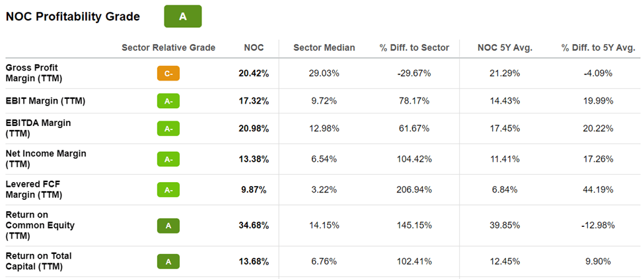Click the % Diff. to Sector column header
644x279 pixels.
pos(414,47)
